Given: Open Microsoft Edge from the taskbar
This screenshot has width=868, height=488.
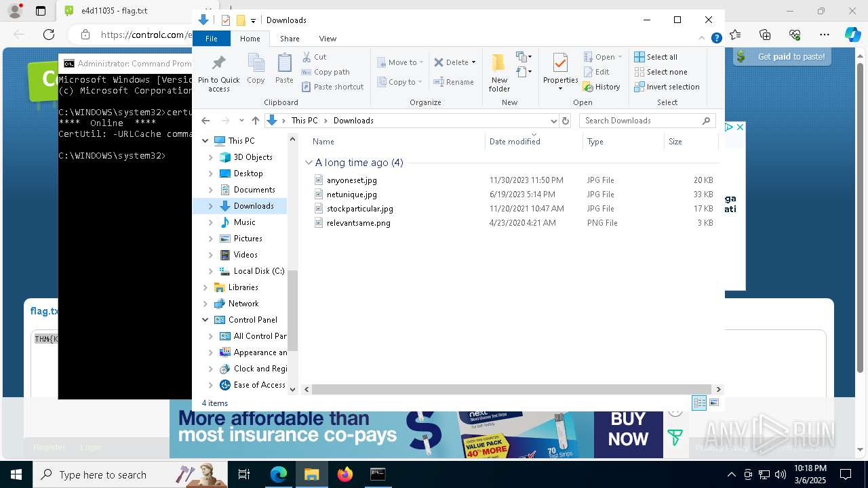Looking at the screenshot, I should point(279,474).
